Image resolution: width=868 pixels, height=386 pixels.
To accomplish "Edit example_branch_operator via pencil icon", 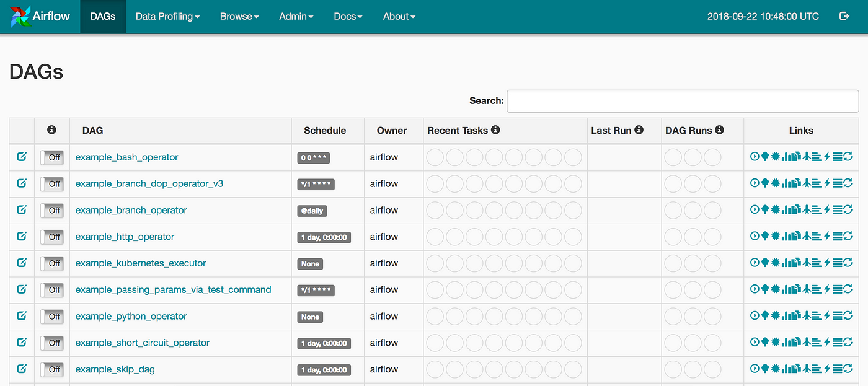I will click(22, 209).
